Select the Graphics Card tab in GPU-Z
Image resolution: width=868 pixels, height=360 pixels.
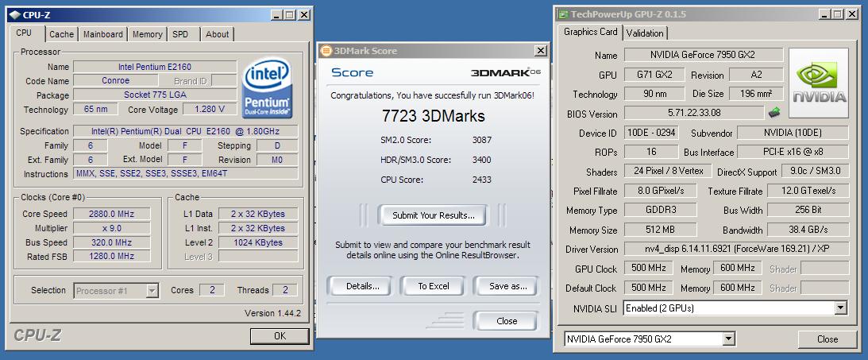click(x=590, y=32)
